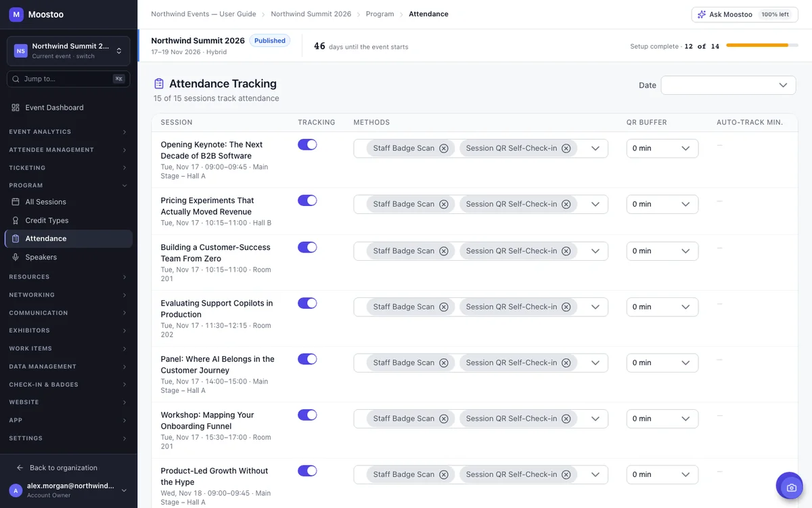812x508 pixels.
Task: Open QR Buffer dropdown for the Onboarding Funnel Workshop row
Action: (662, 419)
